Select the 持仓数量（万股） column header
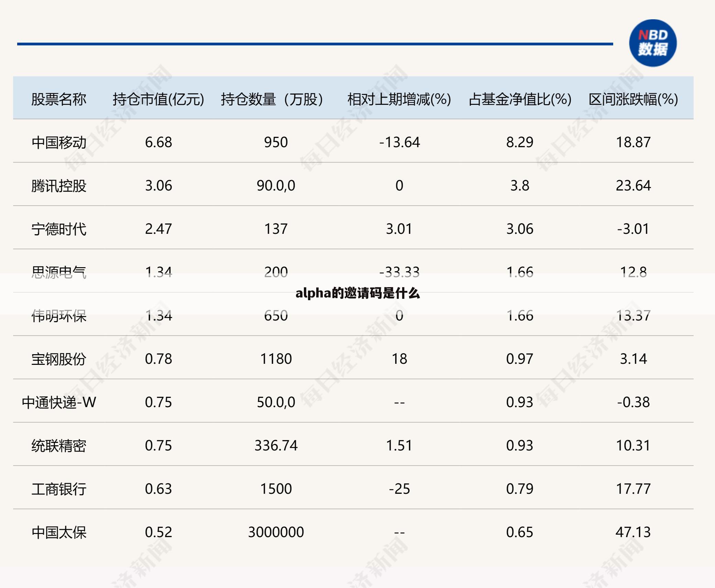The width and height of the screenshot is (715, 588). coord(276,99)
